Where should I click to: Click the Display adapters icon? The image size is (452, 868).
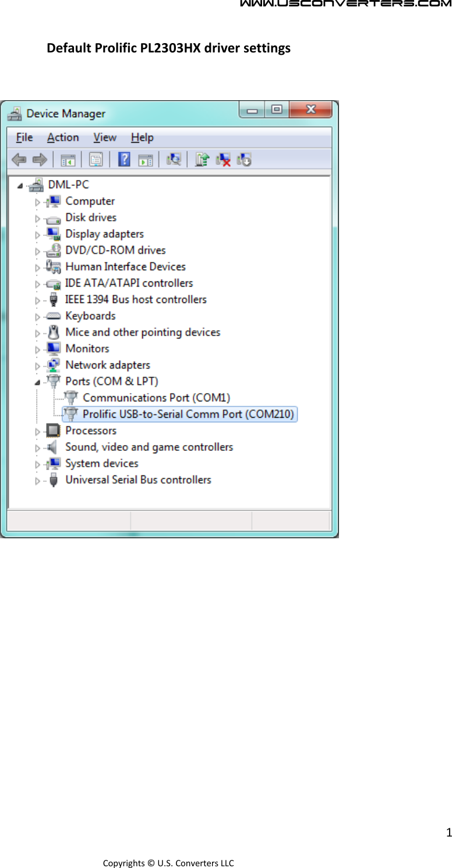click(53, 234)
